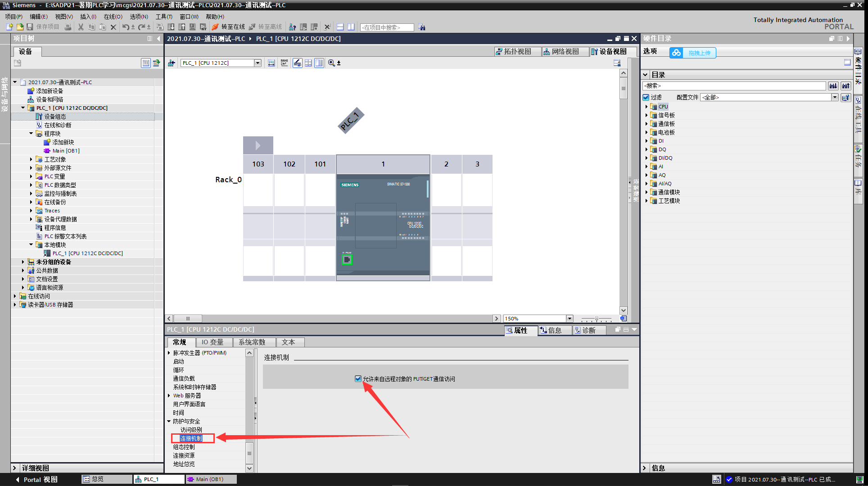Click the save project disk icon
868x486 pixels.
30,27
